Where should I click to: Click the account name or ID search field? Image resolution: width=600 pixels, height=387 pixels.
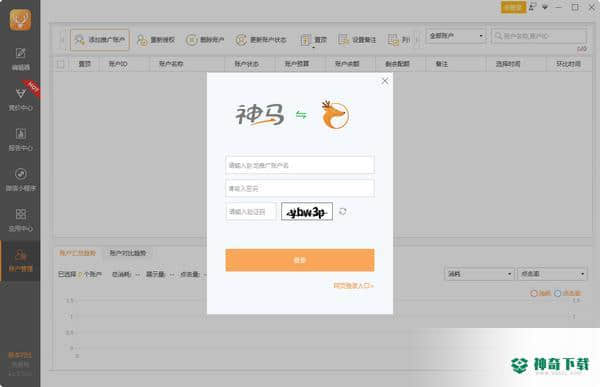(539, 36)
